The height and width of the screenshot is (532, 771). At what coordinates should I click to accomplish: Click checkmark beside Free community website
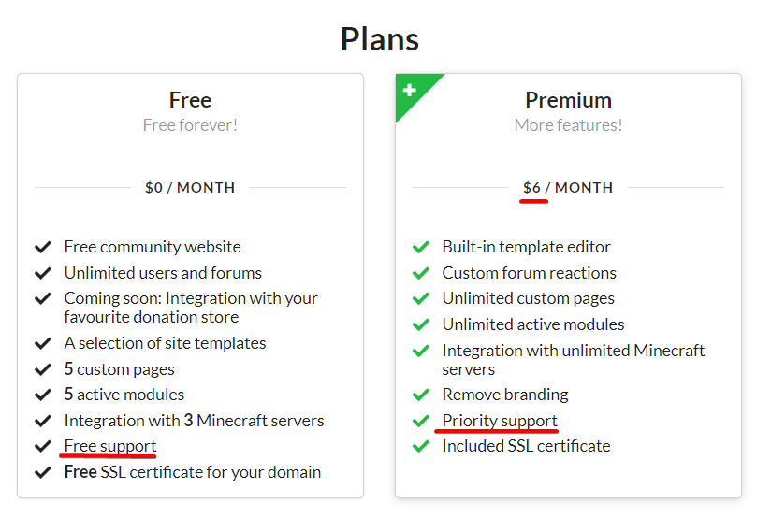[x=42, y=247]
